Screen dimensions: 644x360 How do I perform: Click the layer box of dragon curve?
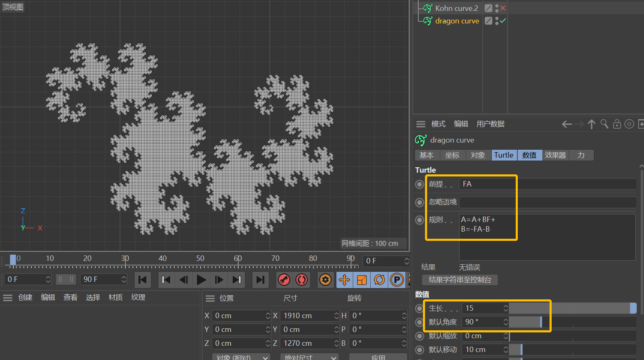click(488, 21)
